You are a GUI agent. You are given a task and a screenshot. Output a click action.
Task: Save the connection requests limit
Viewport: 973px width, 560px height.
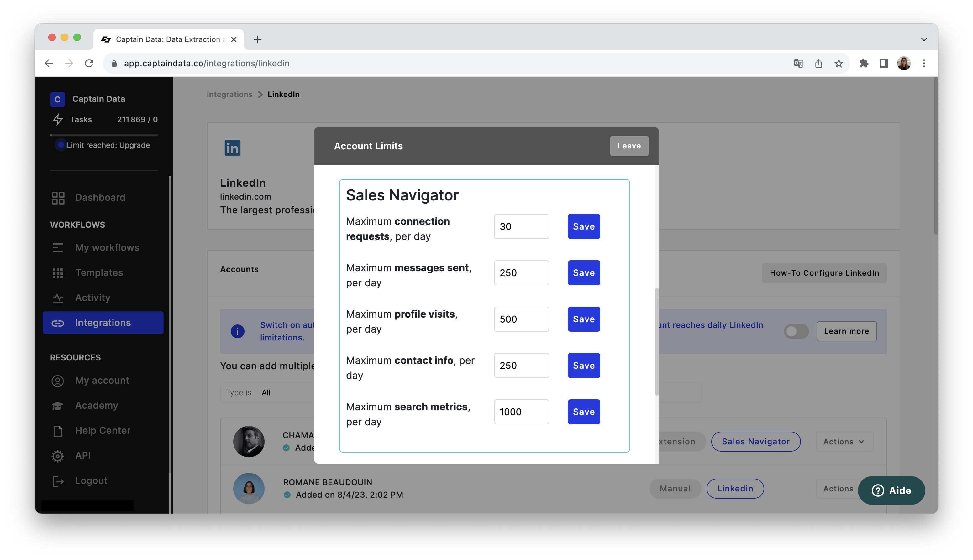point(583,226)
